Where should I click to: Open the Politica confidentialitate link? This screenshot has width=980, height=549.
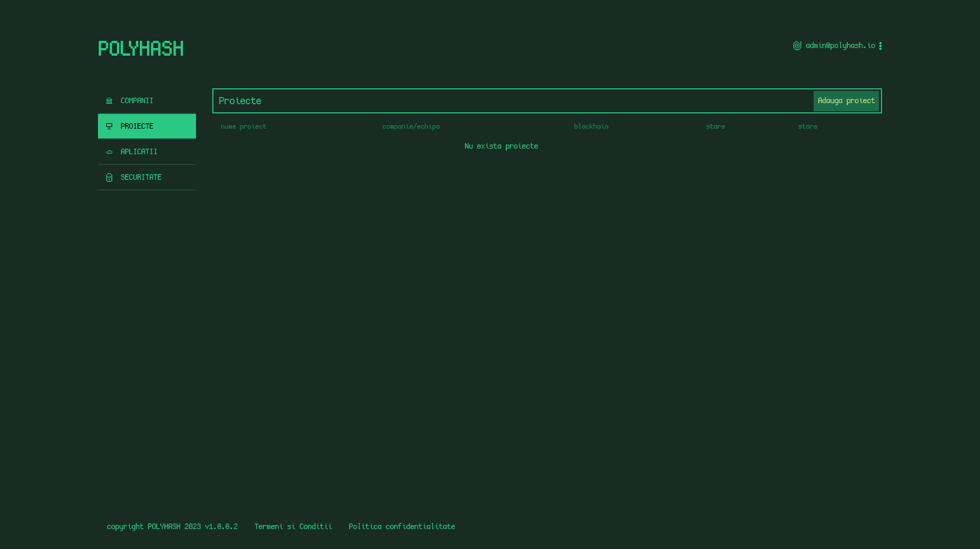[x=402, y=526]
